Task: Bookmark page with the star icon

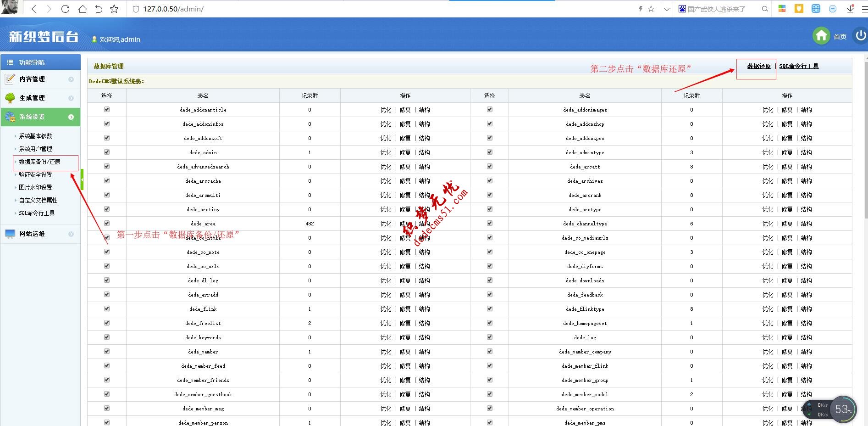Action: click(114, 9)
